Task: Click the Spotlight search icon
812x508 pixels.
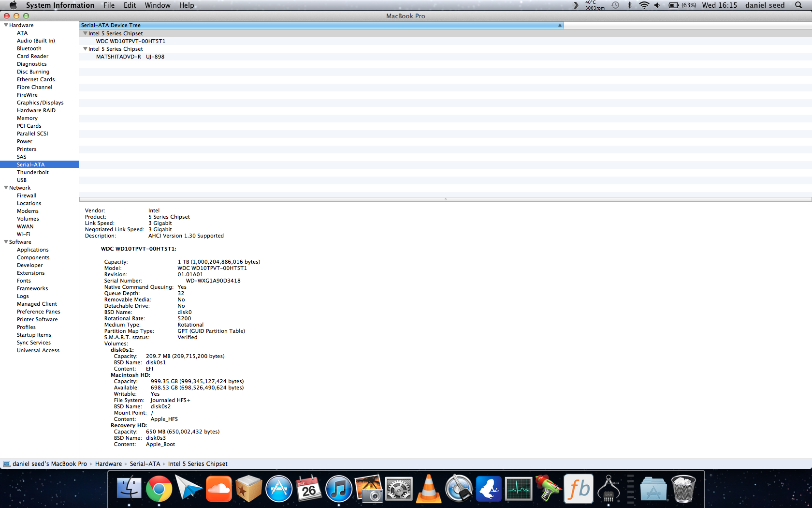Action: tap(798, 5)
